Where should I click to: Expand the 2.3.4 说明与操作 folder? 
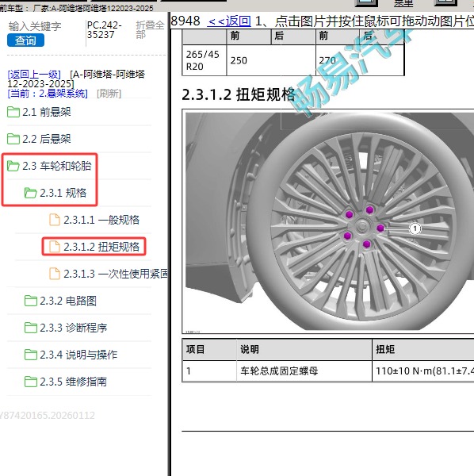(78, 355)
